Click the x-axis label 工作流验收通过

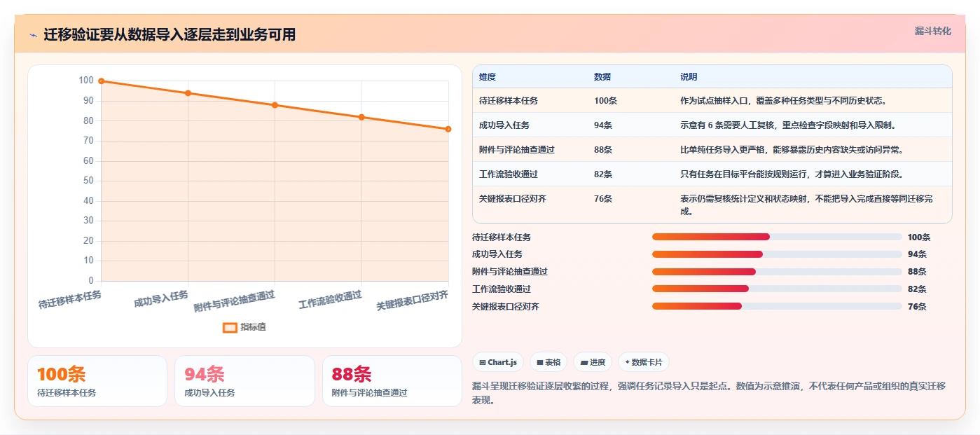tap(330, 300)
